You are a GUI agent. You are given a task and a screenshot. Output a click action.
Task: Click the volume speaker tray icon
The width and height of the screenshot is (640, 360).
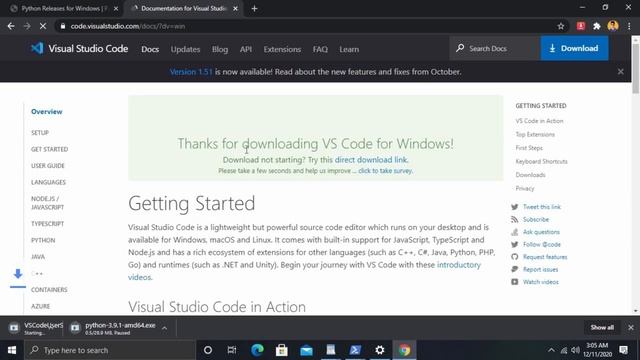[576, 350]
